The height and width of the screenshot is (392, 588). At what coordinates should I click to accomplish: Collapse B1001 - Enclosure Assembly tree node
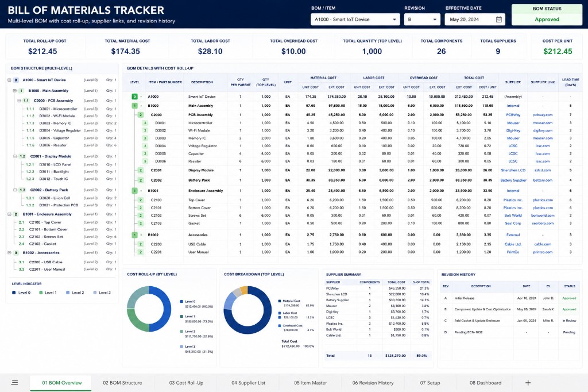point(9,214)
